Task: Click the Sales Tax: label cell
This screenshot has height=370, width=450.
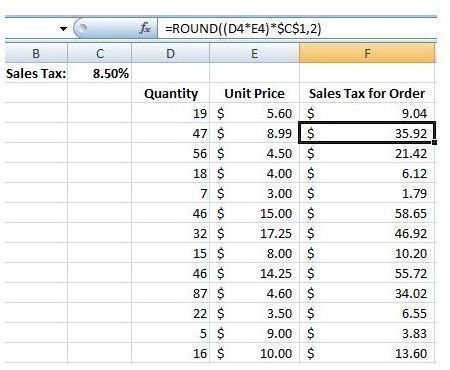Action: coord(36,73)
